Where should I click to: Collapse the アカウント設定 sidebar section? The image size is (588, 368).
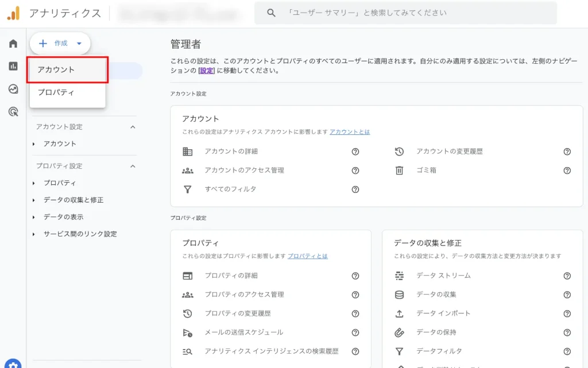[133, 127]
